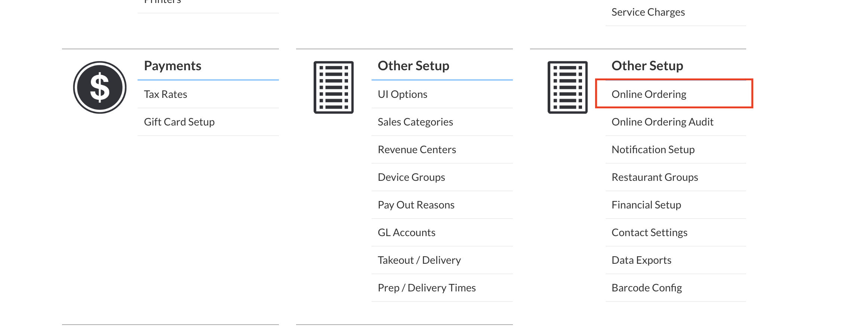This screenshot has width=868, height=331.
Task: Open Sales Categories settings
Action: pyautogui.click(x=415, y=122)
